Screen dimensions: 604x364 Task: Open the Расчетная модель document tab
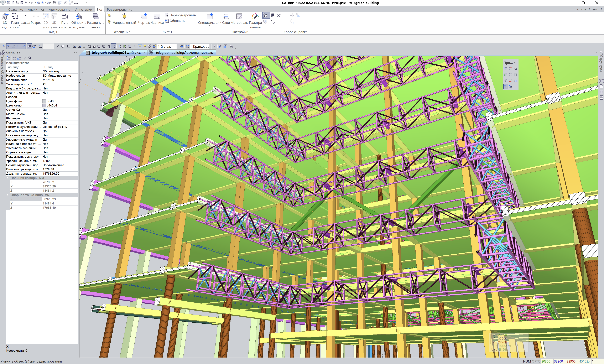tap(184, 53)
